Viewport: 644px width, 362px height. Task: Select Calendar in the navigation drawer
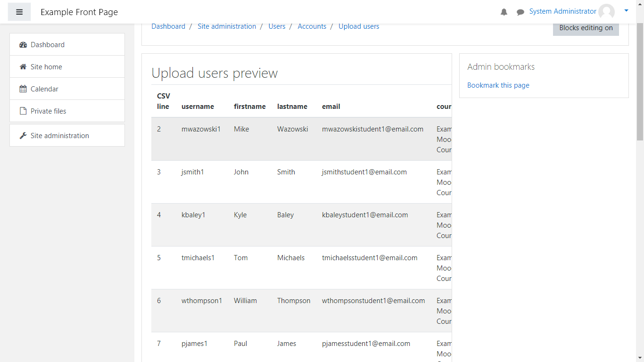coord(45,89)
